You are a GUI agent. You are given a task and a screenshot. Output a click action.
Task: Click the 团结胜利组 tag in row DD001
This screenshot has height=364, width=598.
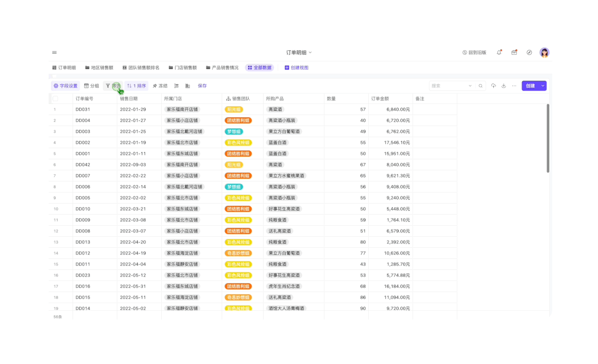click(238, 154)
